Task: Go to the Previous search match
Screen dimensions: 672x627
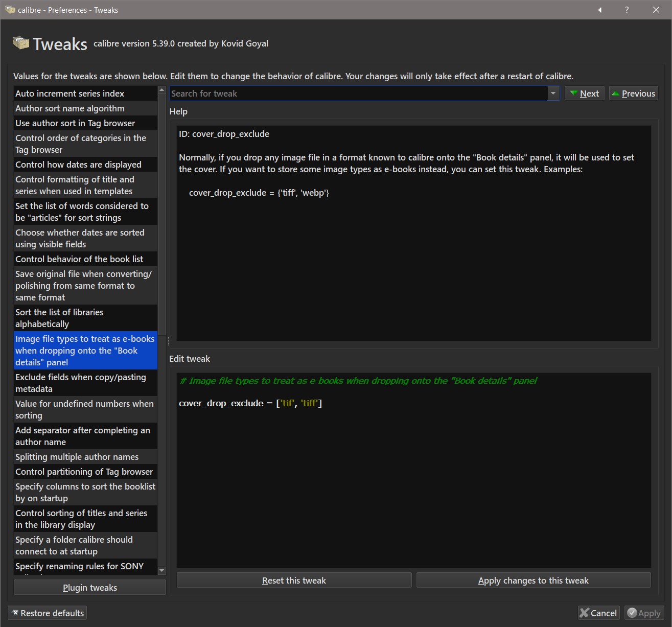Action: [x=633, y=94]
